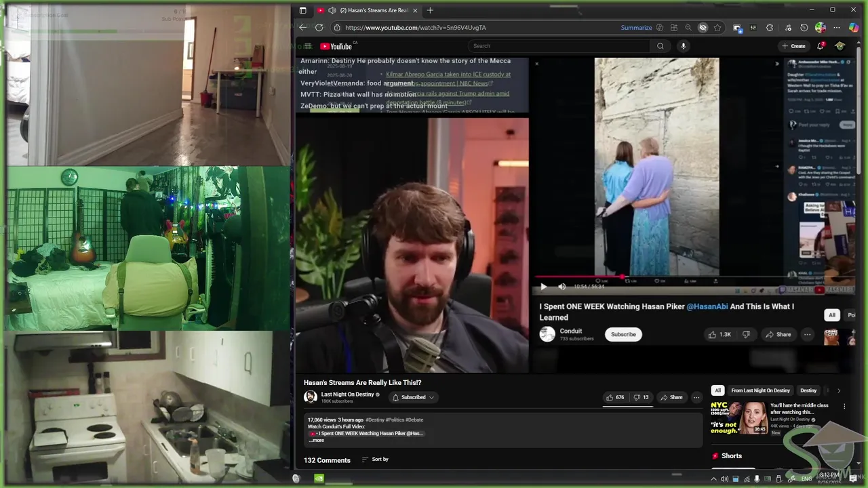The width and height of the screenshot is (868, 488).
Task: Open the YouTube account avatar menu
Action: 840,46
